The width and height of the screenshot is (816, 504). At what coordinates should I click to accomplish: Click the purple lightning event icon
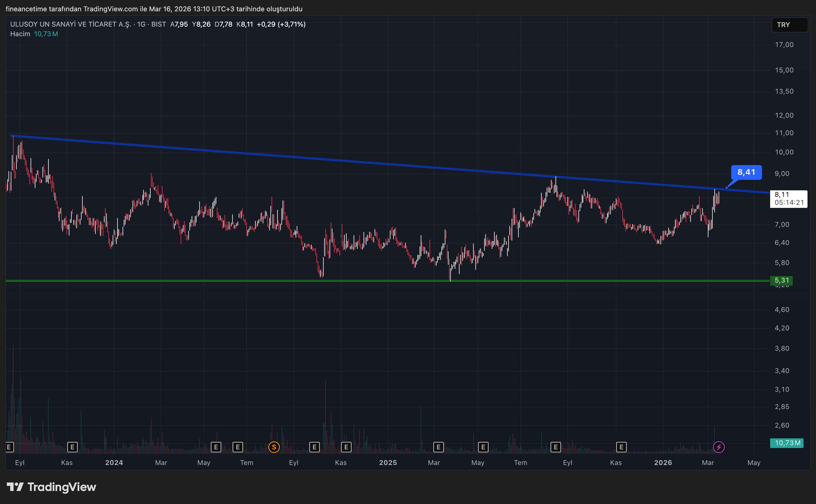[x=719, y=447]
